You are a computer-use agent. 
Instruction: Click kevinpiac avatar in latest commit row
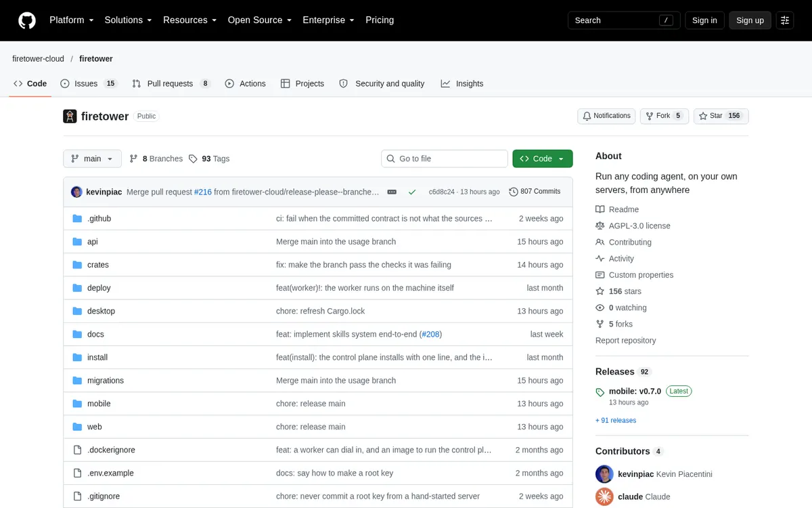(x=76, y=192)
